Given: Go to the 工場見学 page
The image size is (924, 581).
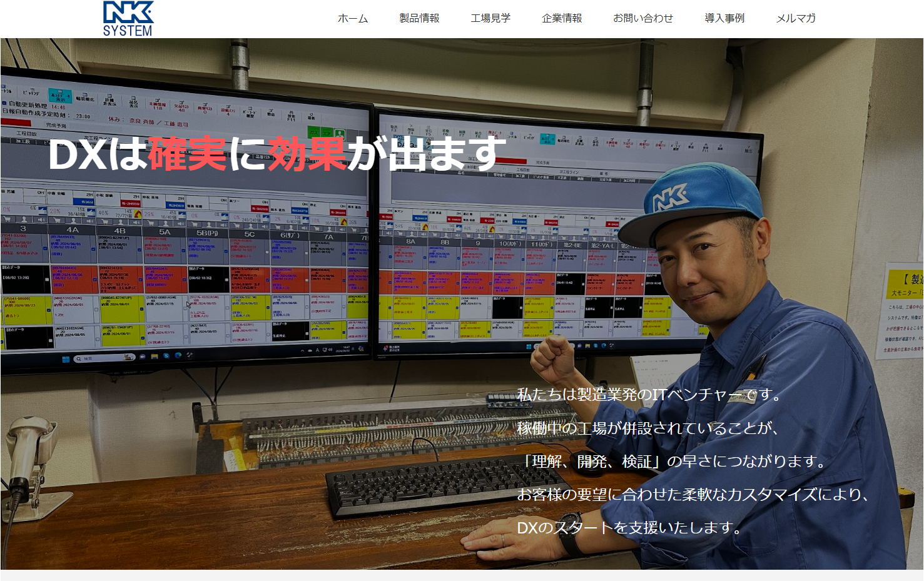Looking at the screenshot, I should point(490,18).
